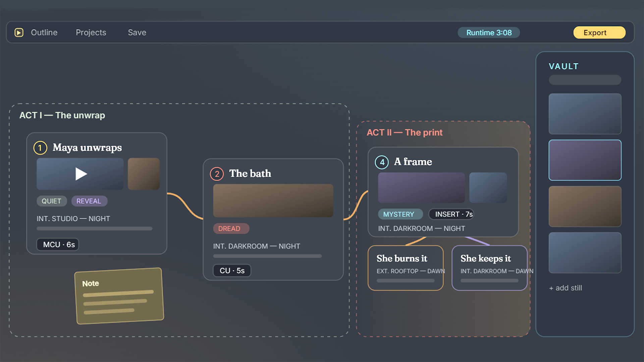Select scene number 1 badge
The height and width of the screenshot is (362, 644).
(40, 148)
